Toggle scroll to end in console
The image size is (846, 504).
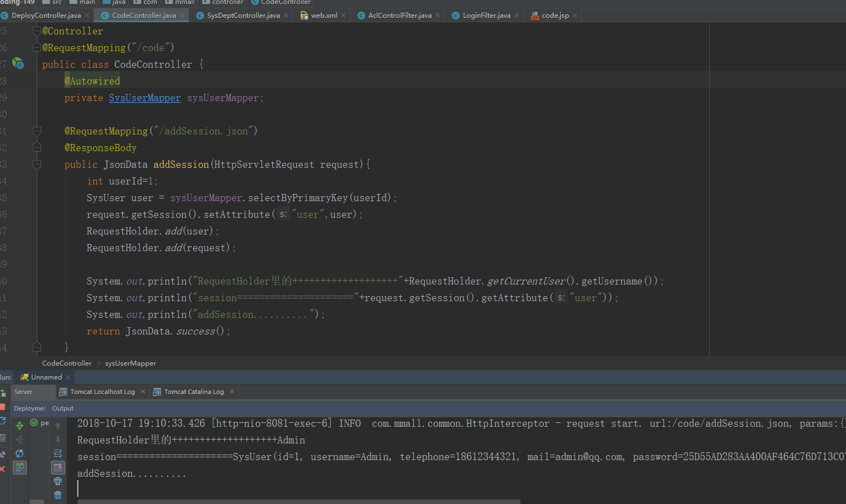(58, 467)
